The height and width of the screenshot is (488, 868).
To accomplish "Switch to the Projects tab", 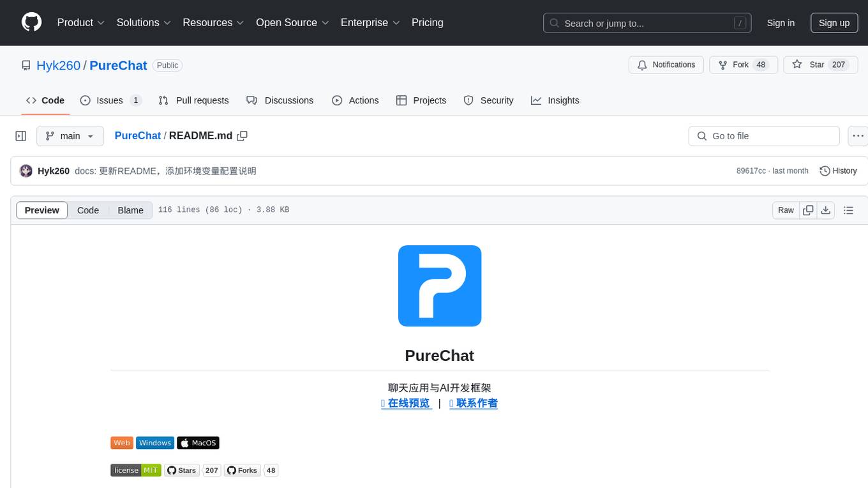I will pyautogui.click(x=421, y=100).
